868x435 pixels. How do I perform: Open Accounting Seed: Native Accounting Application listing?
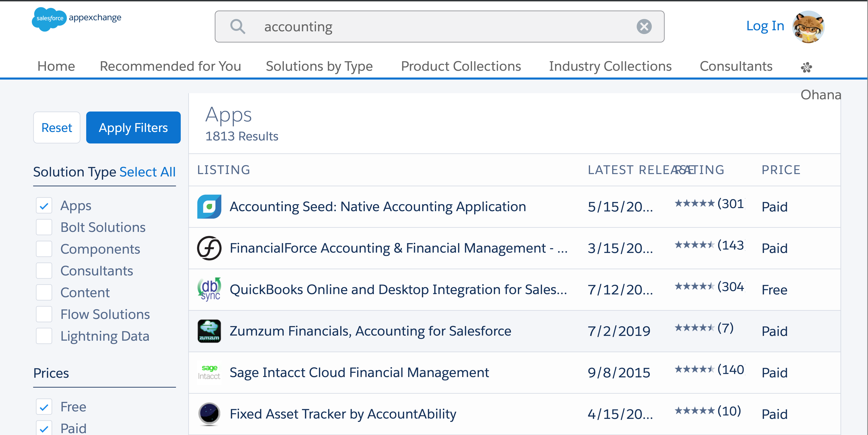click(378, 207)
